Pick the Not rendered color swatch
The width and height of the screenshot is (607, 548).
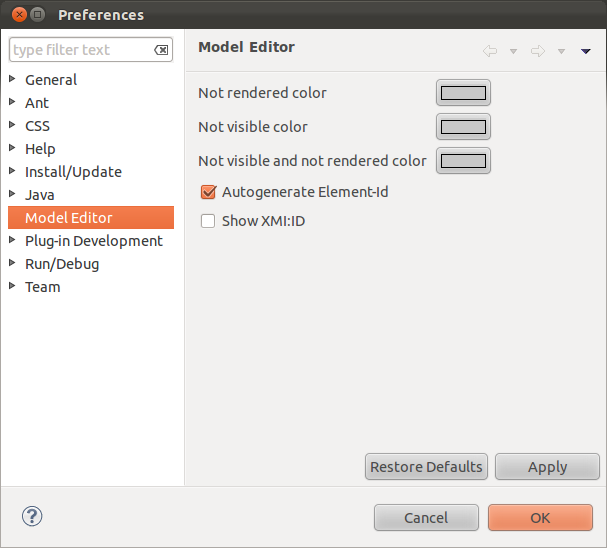click(x=463, y=93)
